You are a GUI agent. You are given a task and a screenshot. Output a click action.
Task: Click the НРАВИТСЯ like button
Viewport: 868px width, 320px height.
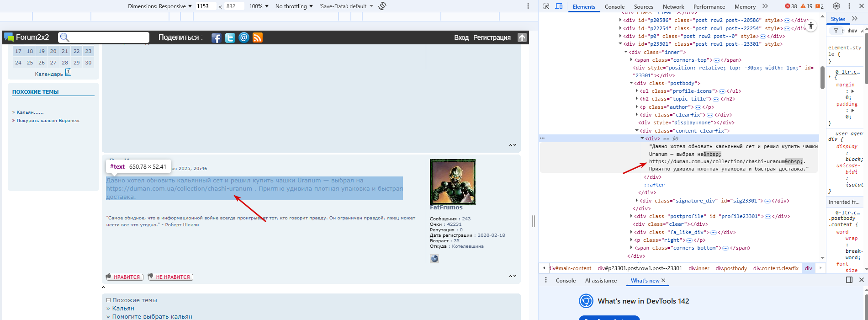tap(125, 277)
